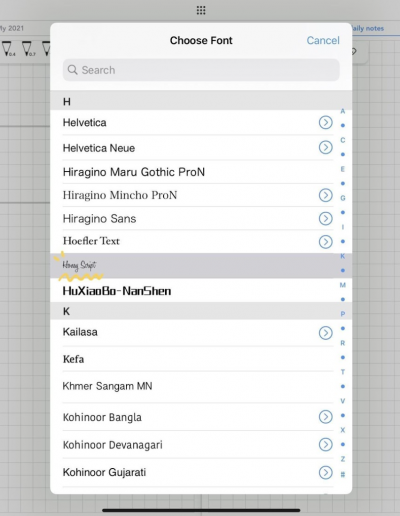This screenshot has height=516, width=400.
Task: Expand Helvetica font variants chevron
Action: click(x=325, y=122)
